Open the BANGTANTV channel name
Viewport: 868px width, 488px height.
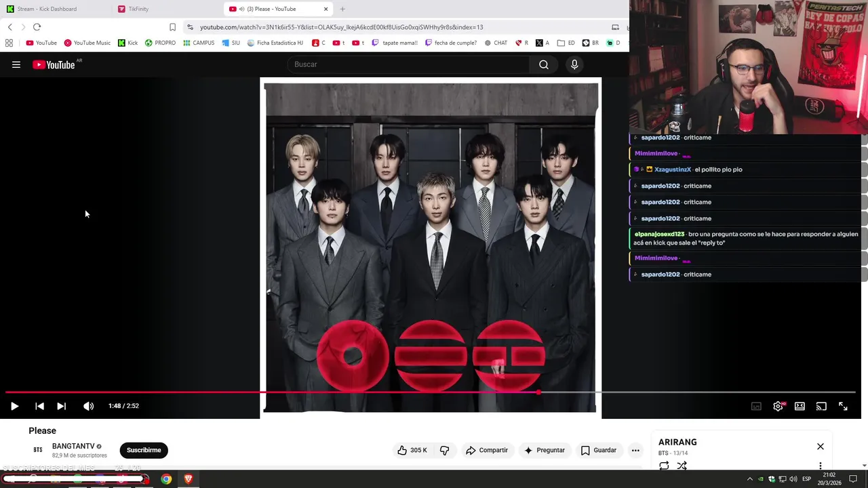click(x=73, y=446)
